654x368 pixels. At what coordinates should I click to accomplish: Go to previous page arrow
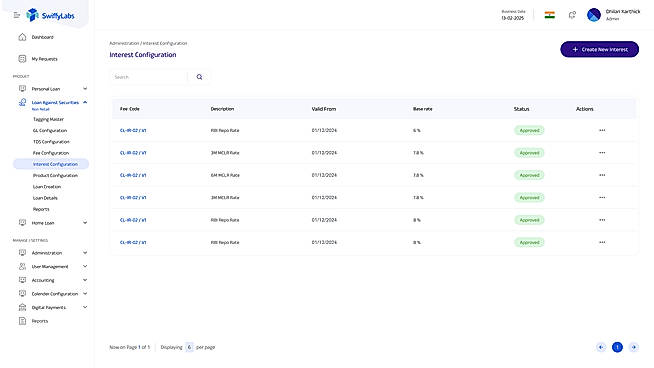coord(601,347)
